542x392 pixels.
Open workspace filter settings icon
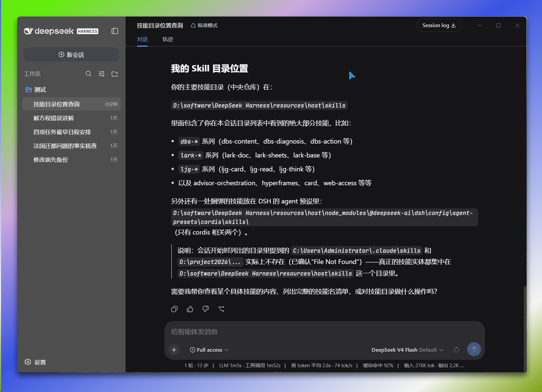pyautogui.click(x=102, y=74)
